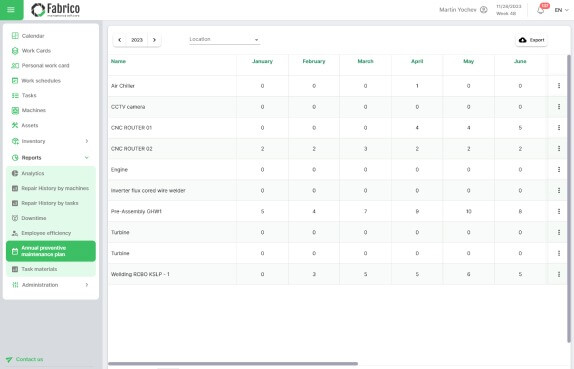
Task: Open the Engine row options menu
Action: (x=559, y=169)
